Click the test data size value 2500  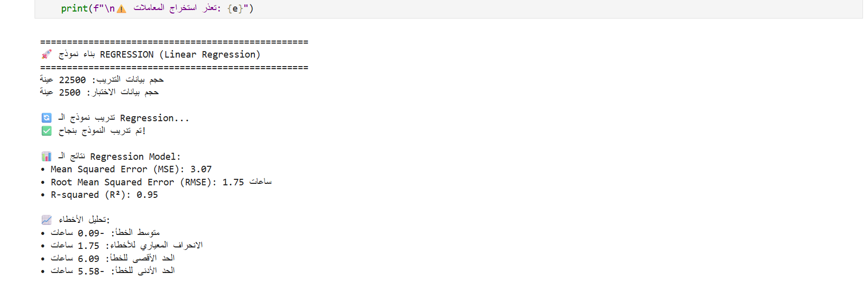click(x=70, y=93)
